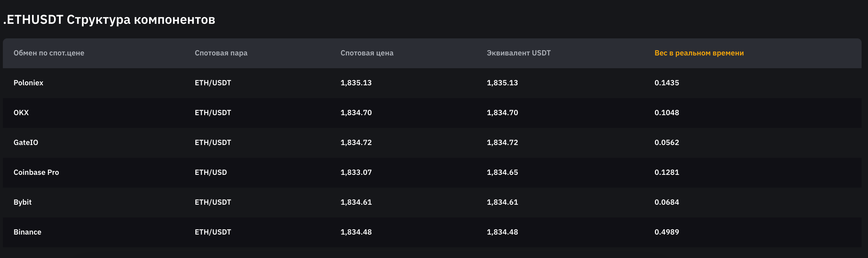Click Binance's real-time weight 0.4989
The height and width of the screenshot is (258, 868).
pyautogui.click(x=666, y=232)
